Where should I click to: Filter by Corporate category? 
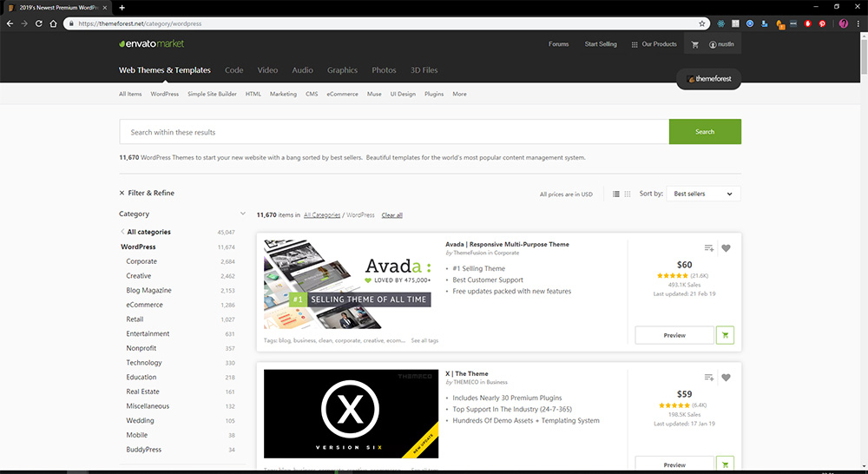click(141, 261)
